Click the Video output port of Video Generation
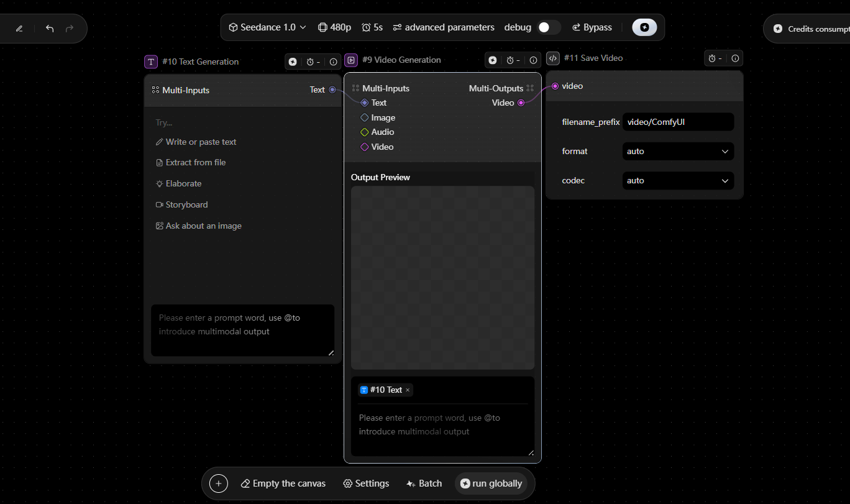The width and height of the screenshot is (850, 504). [521, 103]
